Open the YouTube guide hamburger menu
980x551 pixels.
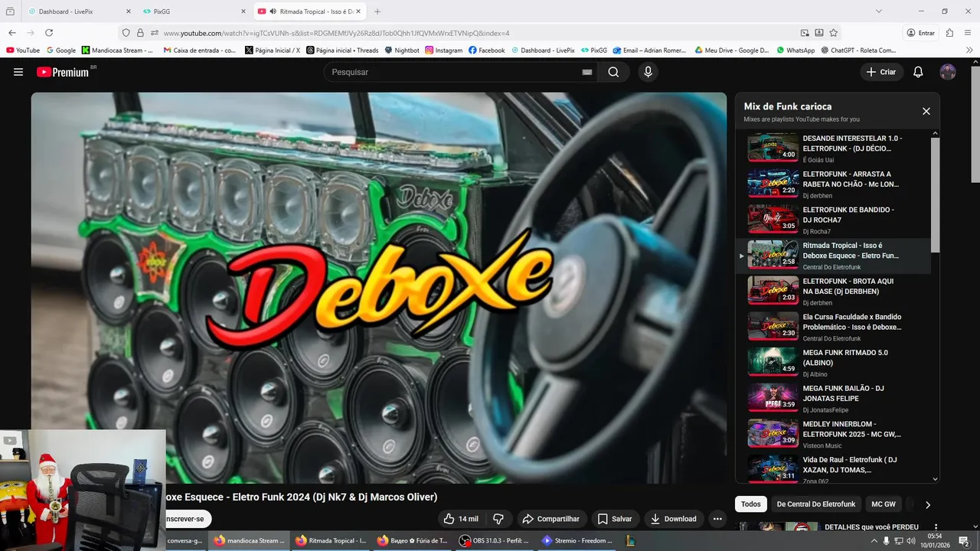(x=18, y=72)
